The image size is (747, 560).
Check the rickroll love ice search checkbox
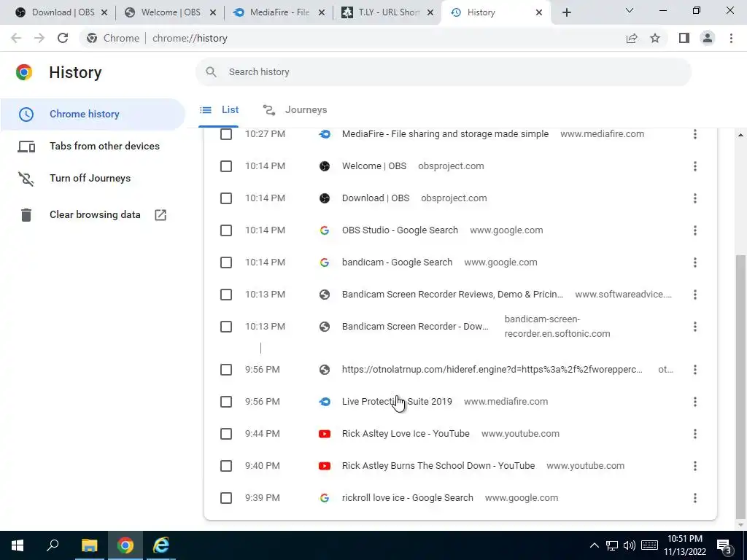(x=226, y=498)
